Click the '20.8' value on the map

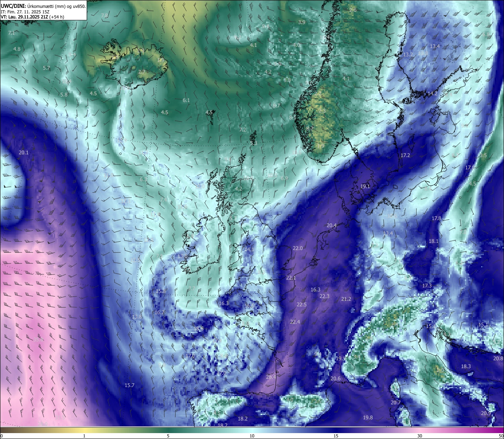498,358
